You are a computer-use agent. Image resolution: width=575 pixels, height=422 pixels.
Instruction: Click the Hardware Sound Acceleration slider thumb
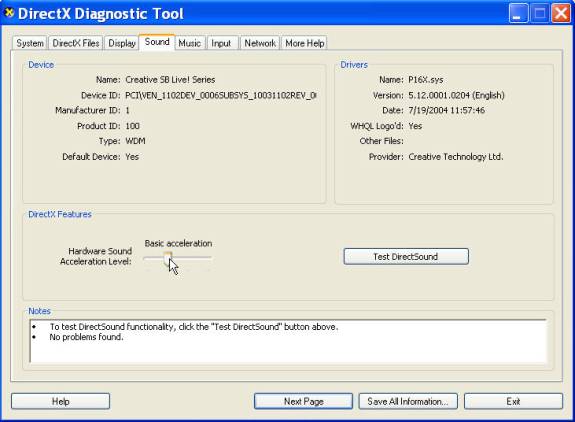168,259
